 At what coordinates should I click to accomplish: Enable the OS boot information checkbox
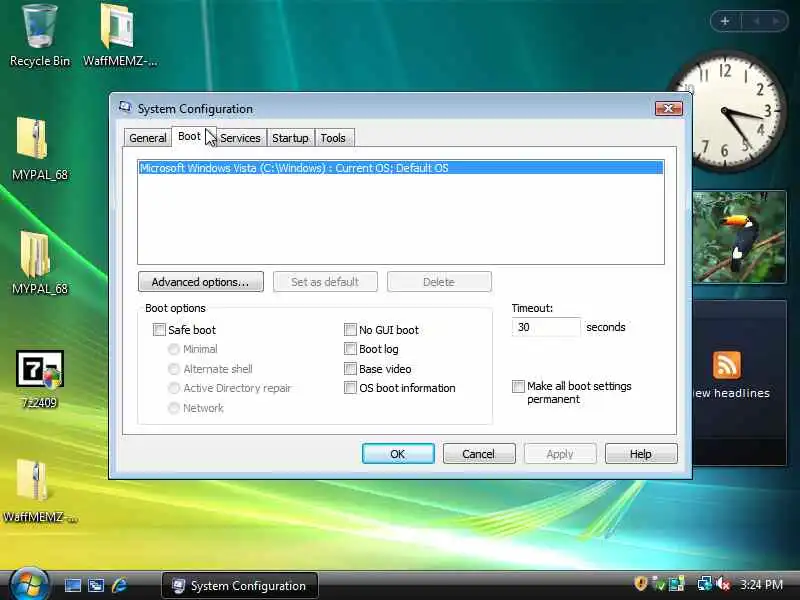(x=350, y=388)
